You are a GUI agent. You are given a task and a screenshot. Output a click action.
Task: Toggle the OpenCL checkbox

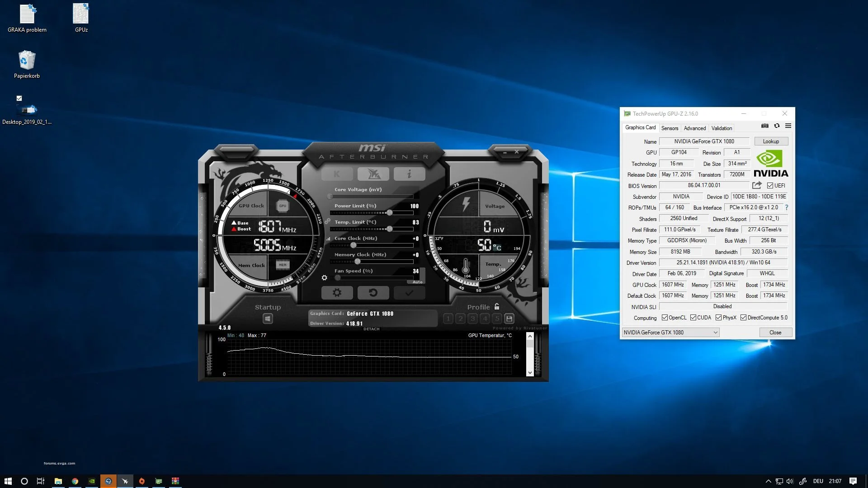tap(665, 318)
